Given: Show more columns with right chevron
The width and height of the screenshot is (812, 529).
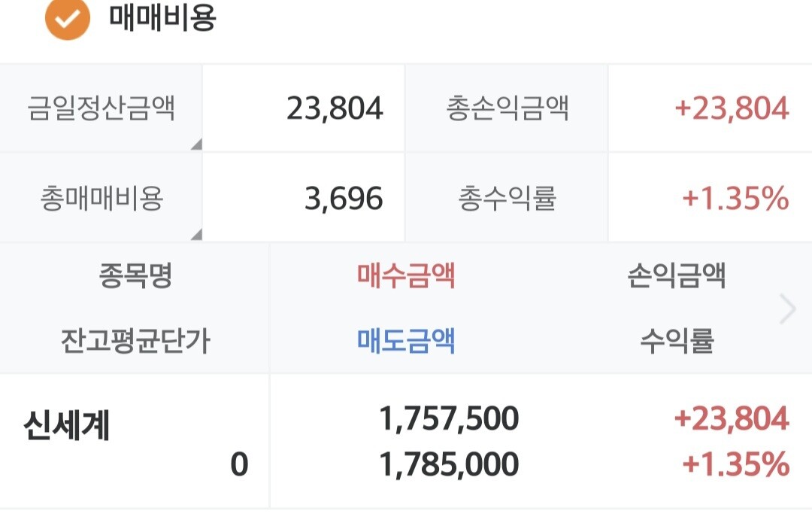Looking at the screenshot, I should coord(787,309).
